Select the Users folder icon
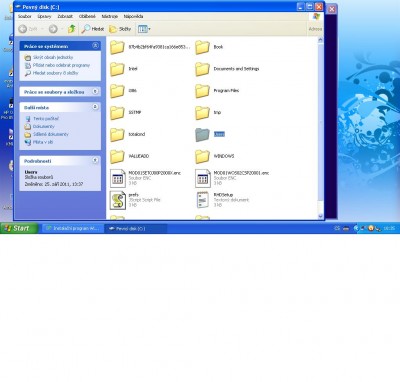 pos(202,134)
